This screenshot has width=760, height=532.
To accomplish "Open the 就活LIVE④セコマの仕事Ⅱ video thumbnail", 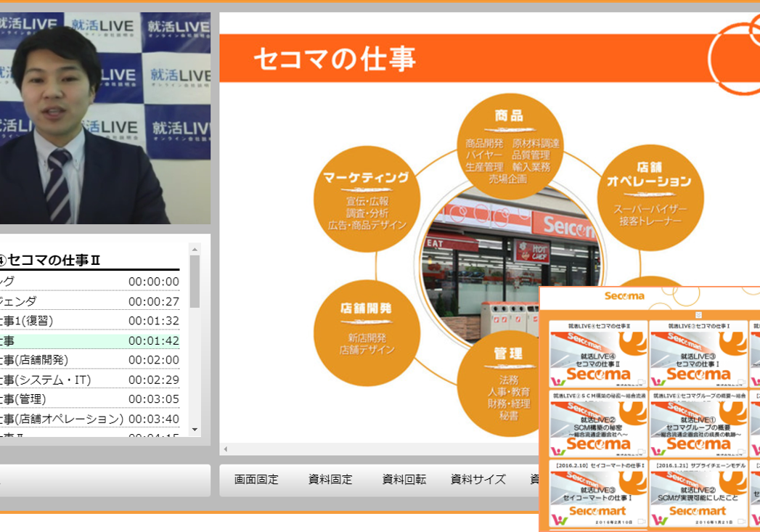I will point(599,353).
